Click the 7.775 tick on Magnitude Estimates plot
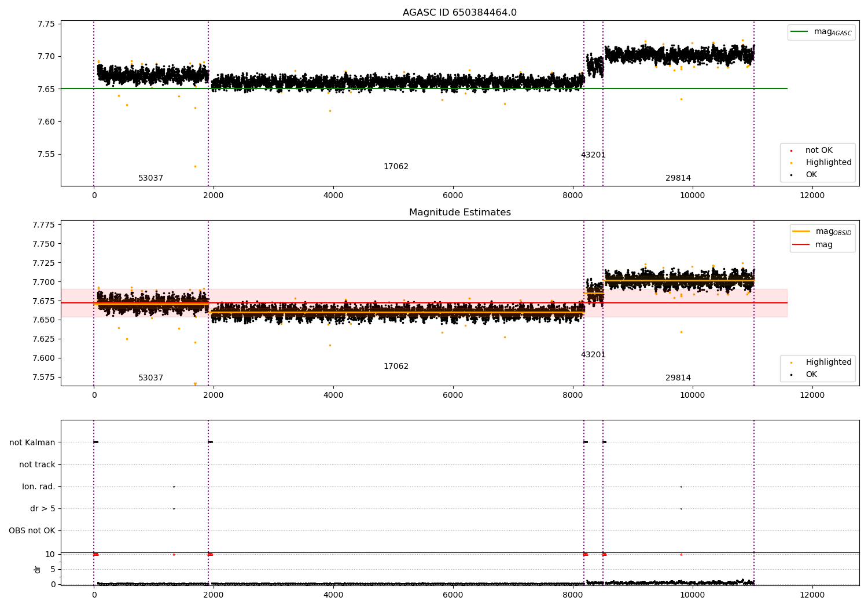This screenshot has height=608, width=868. [43, 225]
